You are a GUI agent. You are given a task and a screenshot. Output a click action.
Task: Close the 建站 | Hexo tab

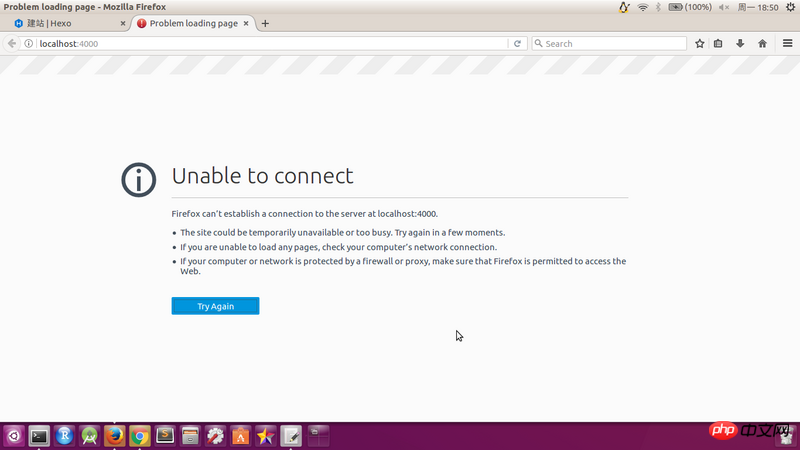click(x=122, y=23)
